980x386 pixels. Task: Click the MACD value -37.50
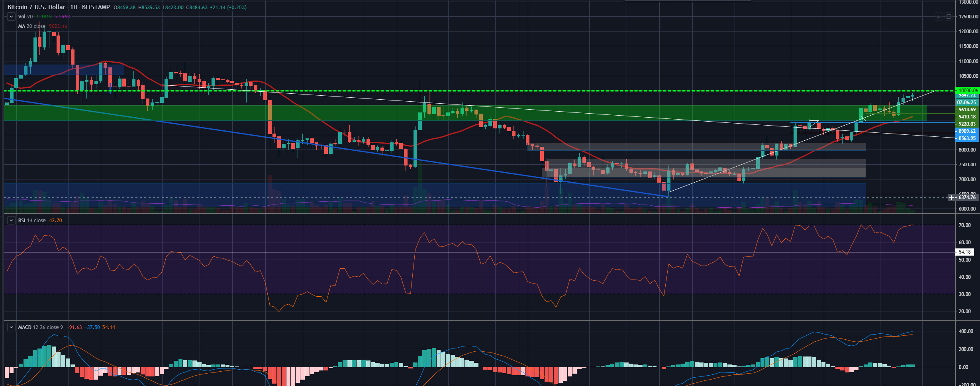pos(92,327)
